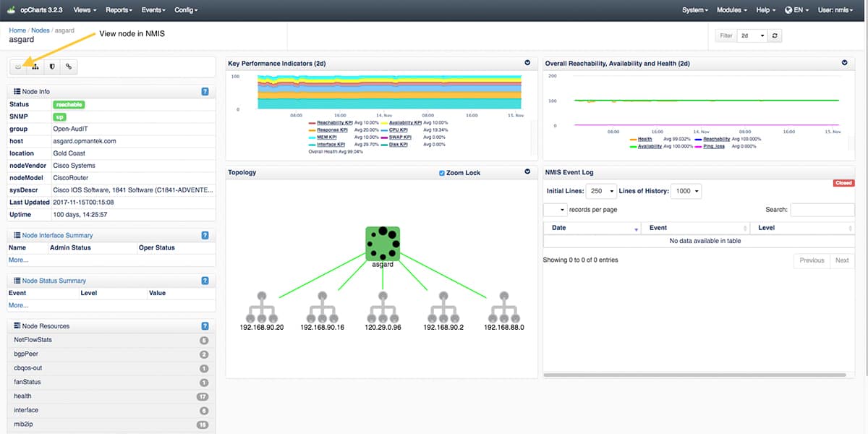The width and height of the screenshot is (868, 434).
Task: Click the shield icon in the node toolbar
Action: pyautogui.click(x=52, y=67)
